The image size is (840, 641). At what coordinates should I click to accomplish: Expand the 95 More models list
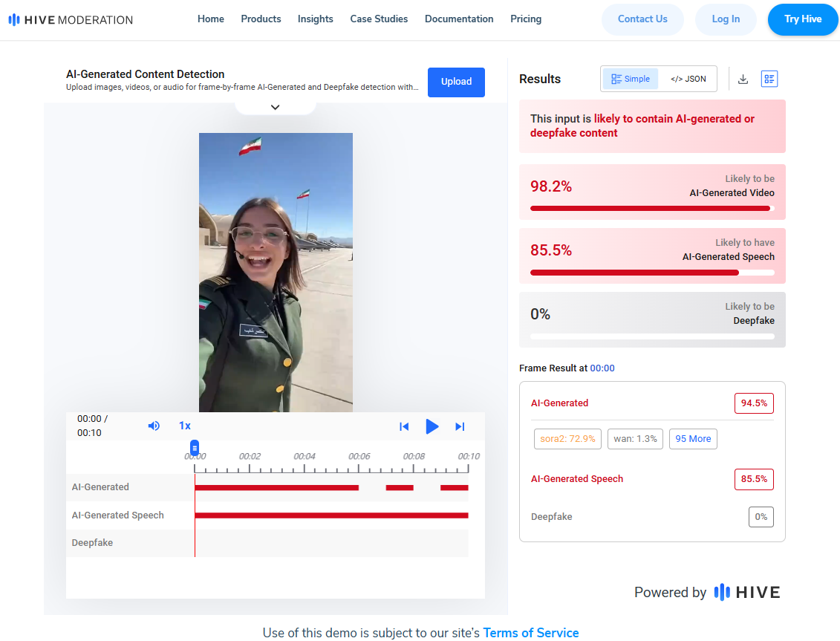click(x=693, y=439)
